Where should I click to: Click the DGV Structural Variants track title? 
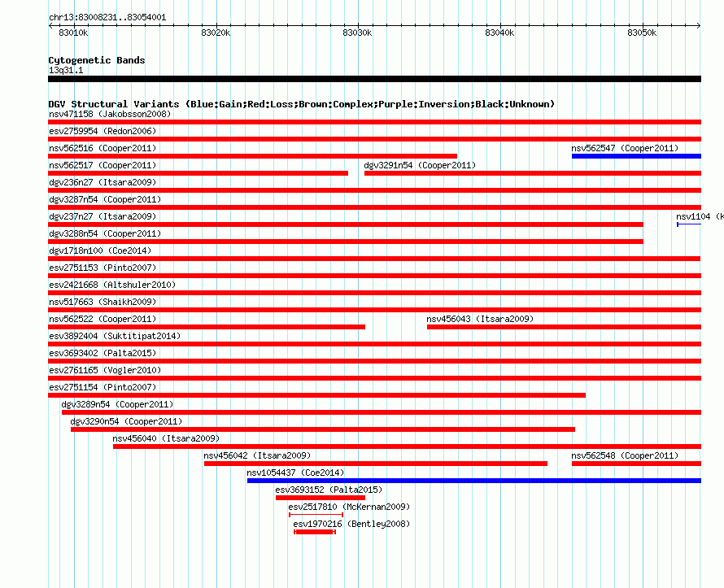point(301,104)
